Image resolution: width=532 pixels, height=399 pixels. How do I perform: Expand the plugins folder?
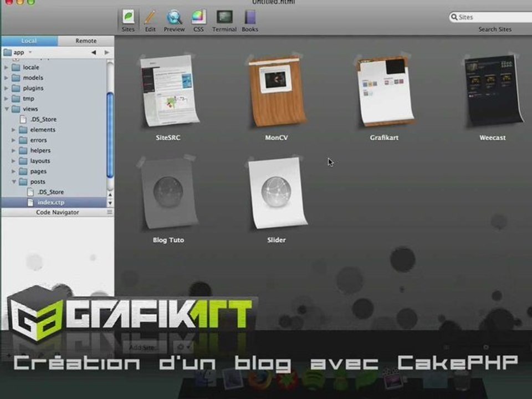click(x=6, y=88)
